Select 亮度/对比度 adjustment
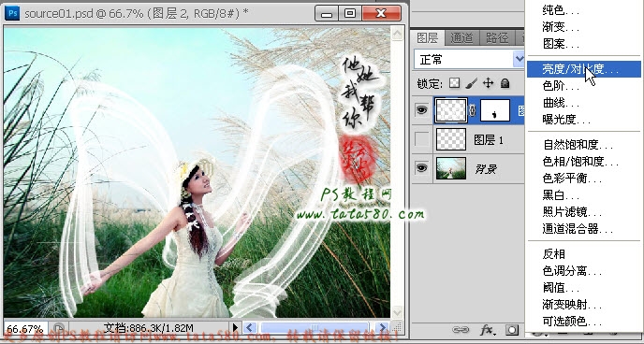The image size is (644, 344). click(x=584, y=69)
